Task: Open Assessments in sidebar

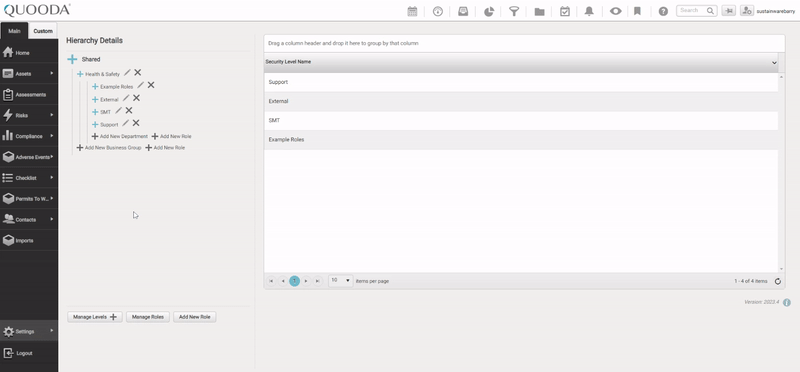Action: click(x=29, y=94)
